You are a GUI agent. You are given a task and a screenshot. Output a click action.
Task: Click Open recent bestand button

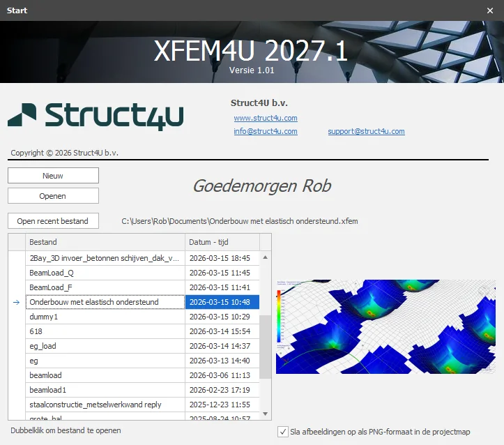point(53,221)
